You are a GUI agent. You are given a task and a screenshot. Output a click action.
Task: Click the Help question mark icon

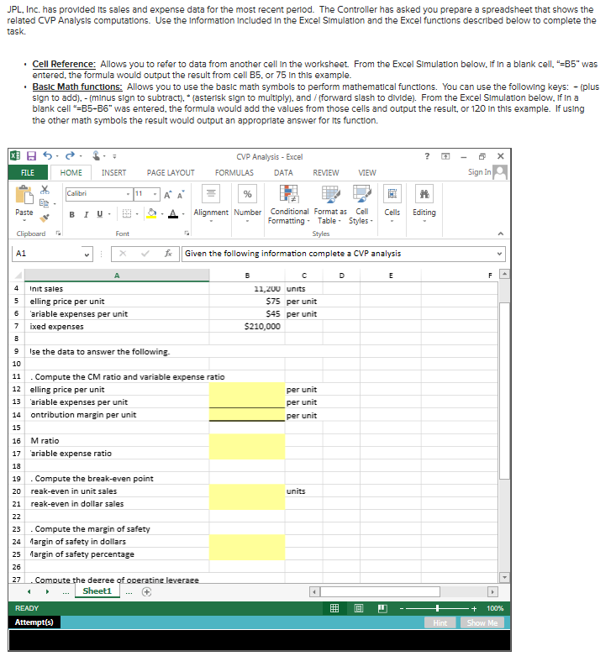pos(427,156)
